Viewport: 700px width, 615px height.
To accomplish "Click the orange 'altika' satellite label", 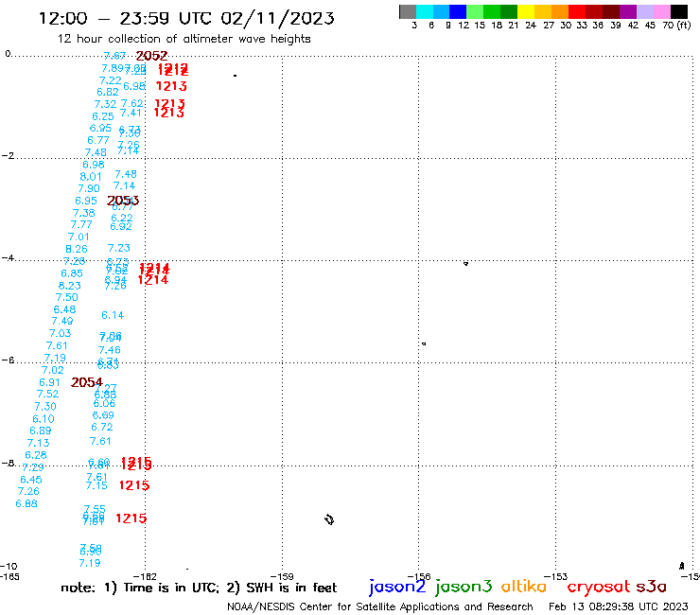I will point(524,586).
